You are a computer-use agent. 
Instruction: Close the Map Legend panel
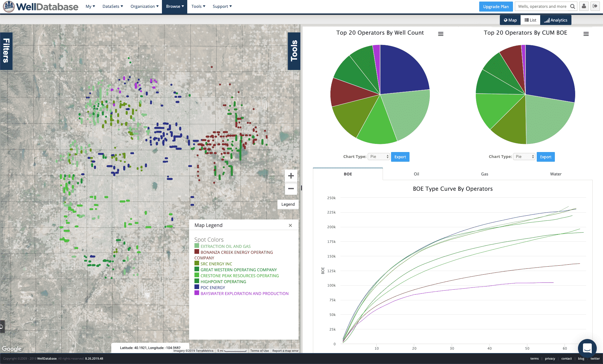[290, 225]
